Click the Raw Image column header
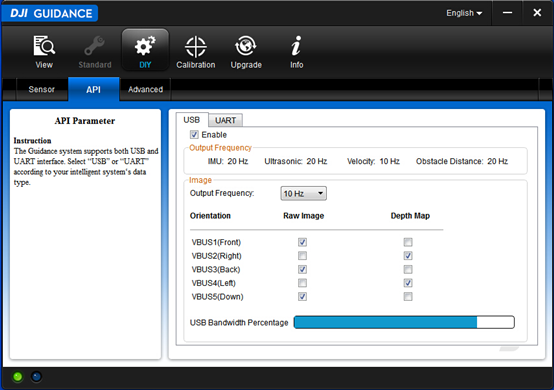 303,216
